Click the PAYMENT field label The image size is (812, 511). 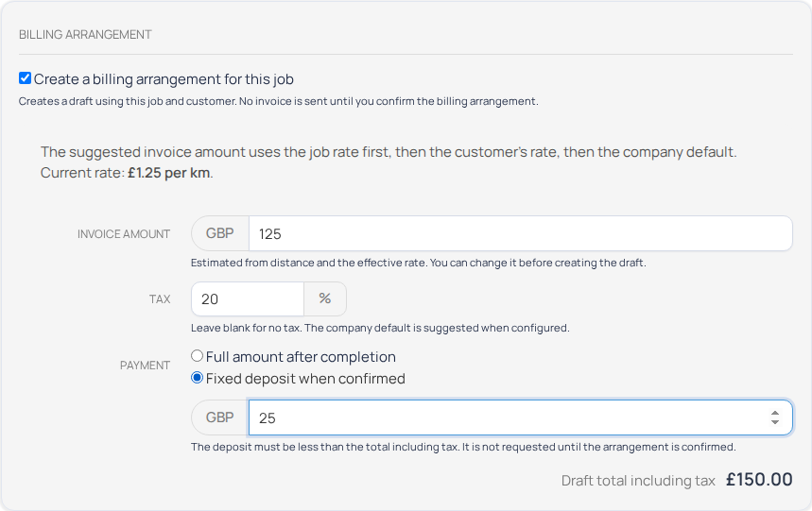tap(145, 366)
